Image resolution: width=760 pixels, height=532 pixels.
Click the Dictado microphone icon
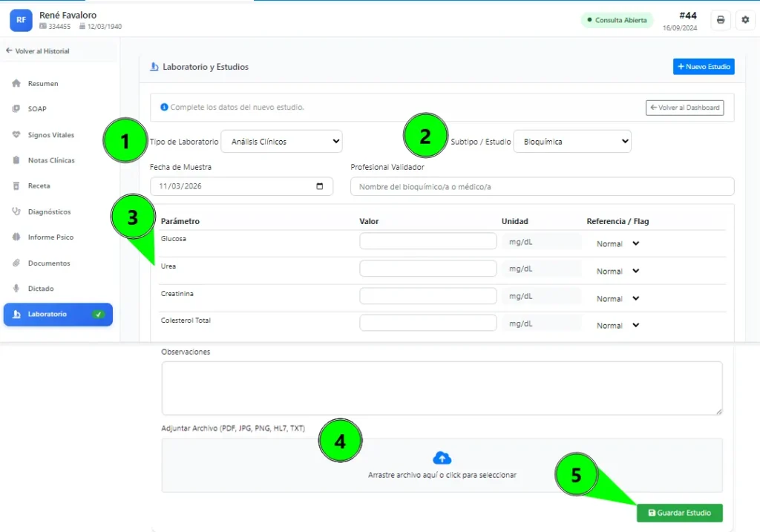pyautogui.click(x=16, y=289)
